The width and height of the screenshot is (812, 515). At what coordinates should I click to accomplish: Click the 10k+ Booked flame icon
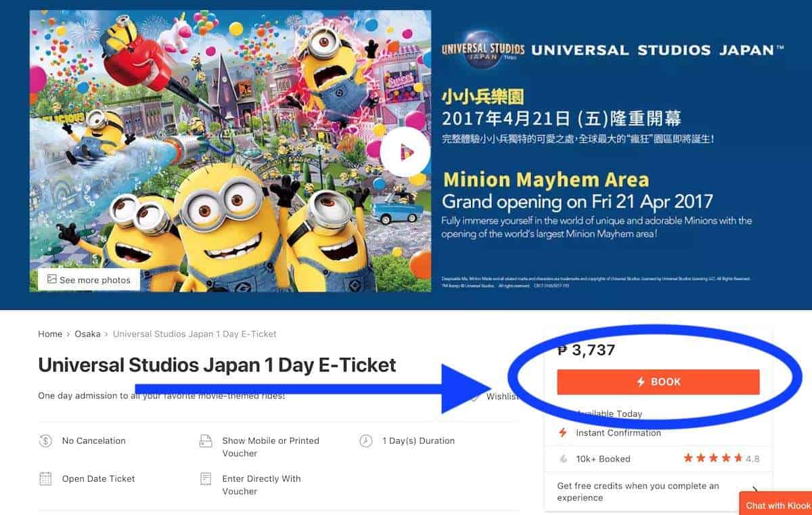(x=563, y=459)
